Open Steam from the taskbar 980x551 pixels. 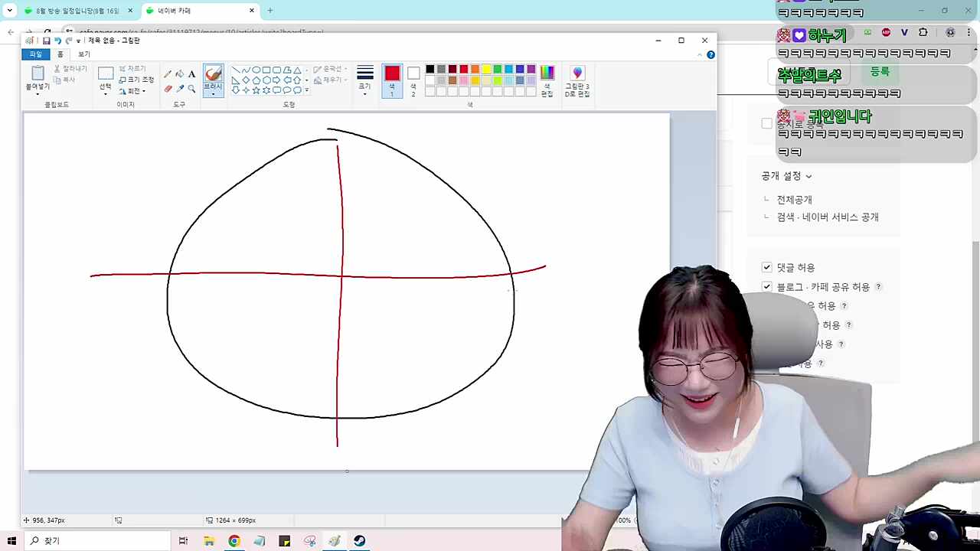(360, 541)
